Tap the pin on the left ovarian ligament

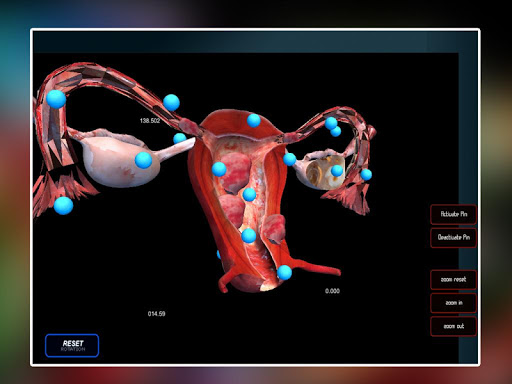coord(180,138)
